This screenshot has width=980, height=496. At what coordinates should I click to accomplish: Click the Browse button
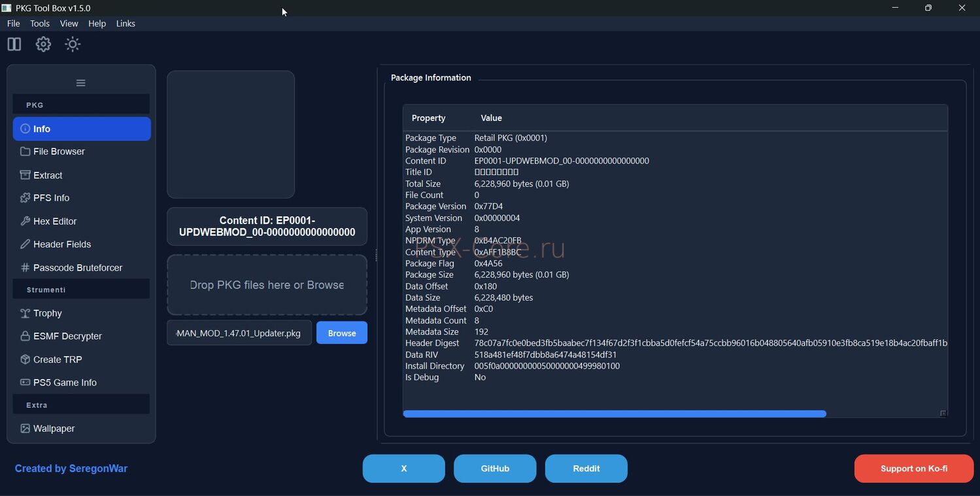click(x=342, y=333)
